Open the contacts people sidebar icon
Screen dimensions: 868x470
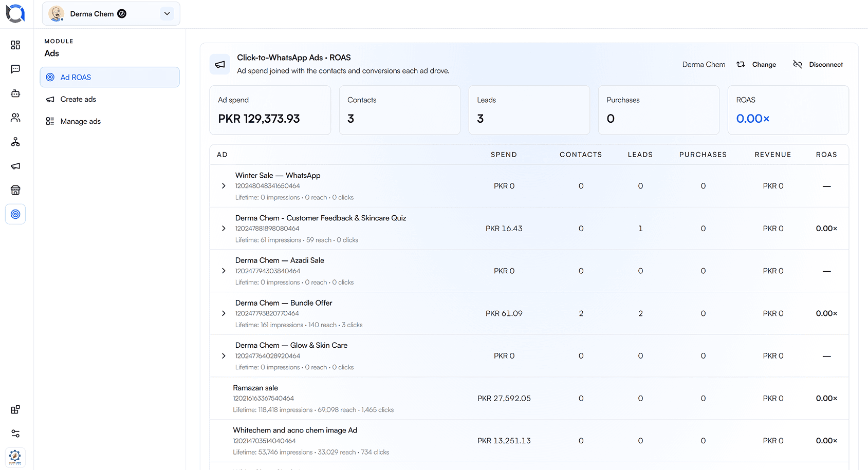(x=15, y=118)
